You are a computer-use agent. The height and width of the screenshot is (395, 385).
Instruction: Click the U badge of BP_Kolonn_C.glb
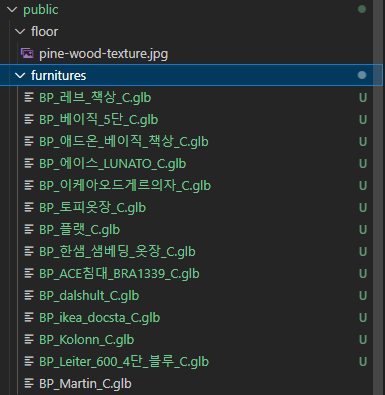(363, 340)
